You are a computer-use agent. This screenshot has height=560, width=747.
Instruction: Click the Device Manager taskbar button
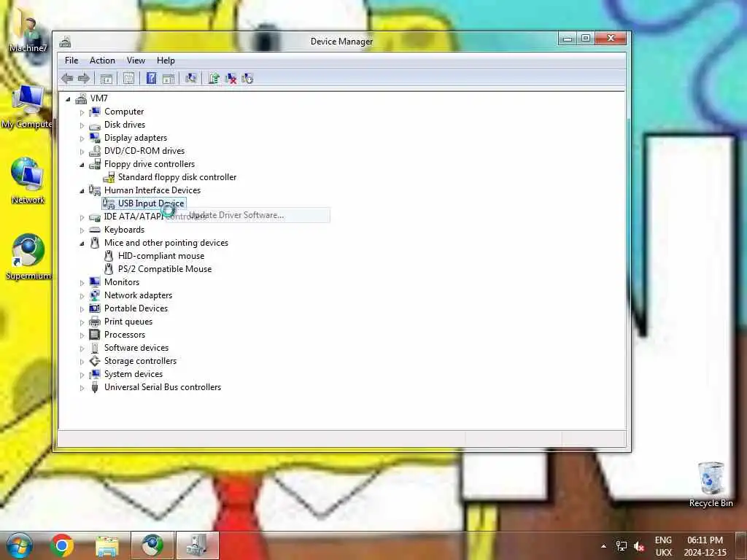click(197, 545)
